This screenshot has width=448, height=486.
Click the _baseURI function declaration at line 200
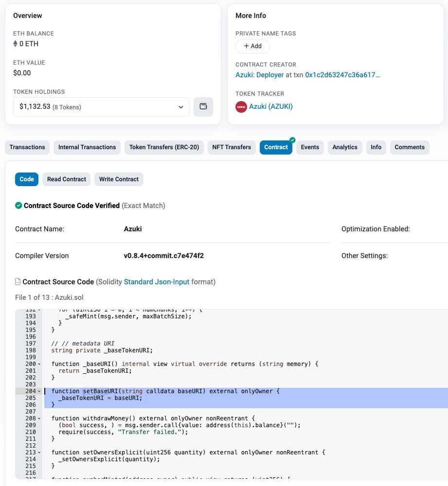[185, 364]
